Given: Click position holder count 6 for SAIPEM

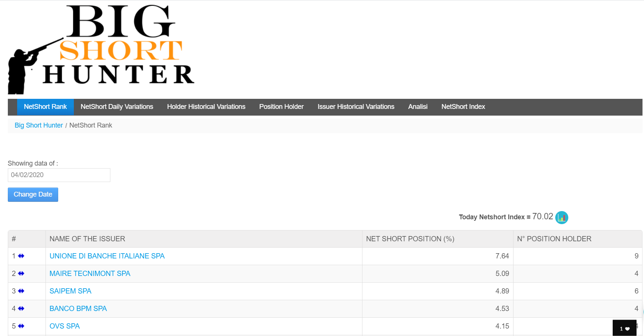Looking at the screenshot, I should coord(637,291).
